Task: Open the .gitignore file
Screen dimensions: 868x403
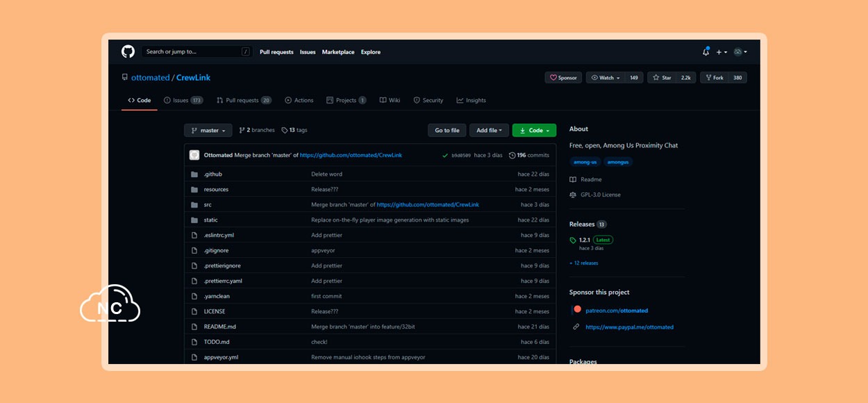Action: point(216,250)
